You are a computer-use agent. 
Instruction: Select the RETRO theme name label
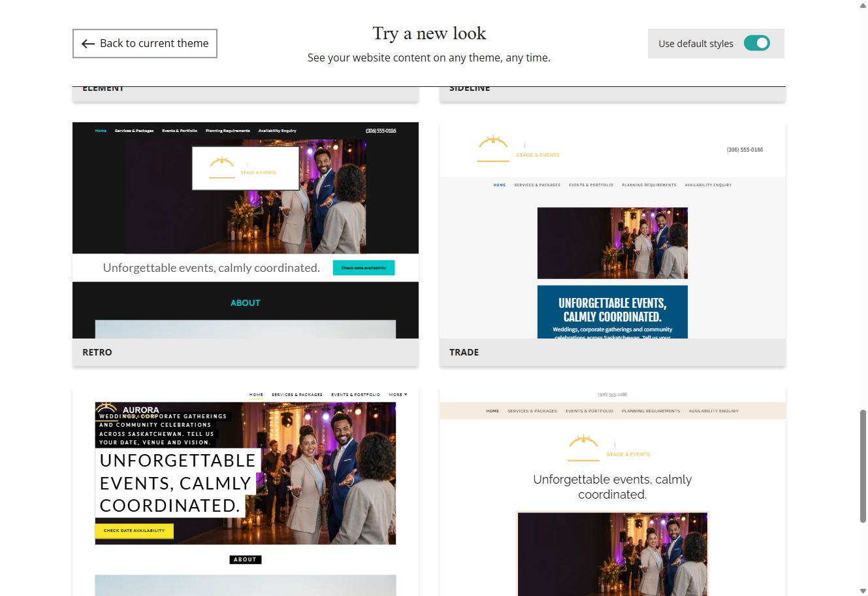point(97,352)
